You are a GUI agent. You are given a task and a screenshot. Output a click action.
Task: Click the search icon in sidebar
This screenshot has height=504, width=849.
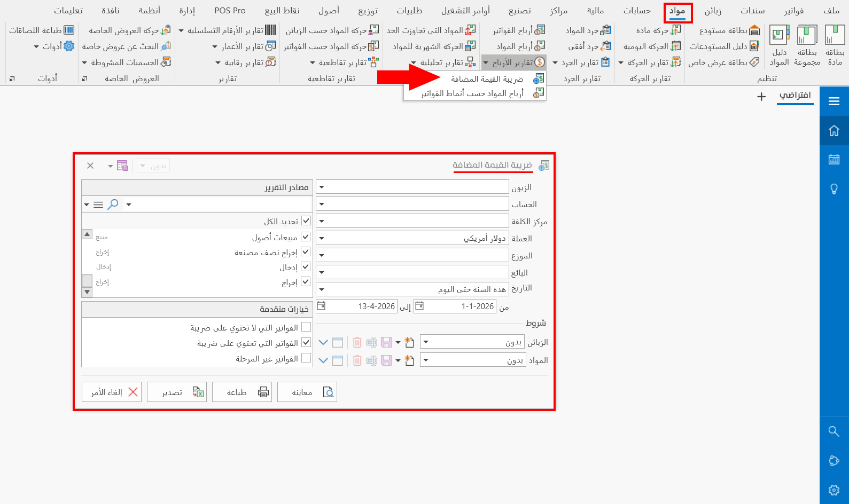(834, 431)
